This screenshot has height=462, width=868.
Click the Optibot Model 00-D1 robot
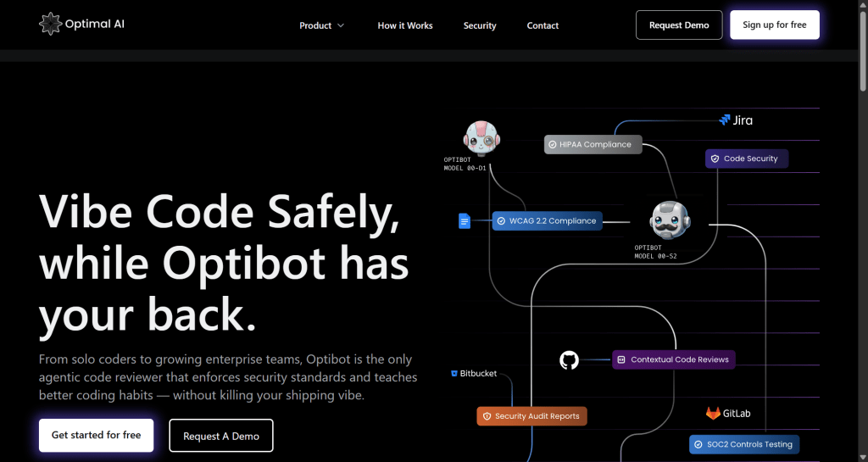(x=481, y=138)
